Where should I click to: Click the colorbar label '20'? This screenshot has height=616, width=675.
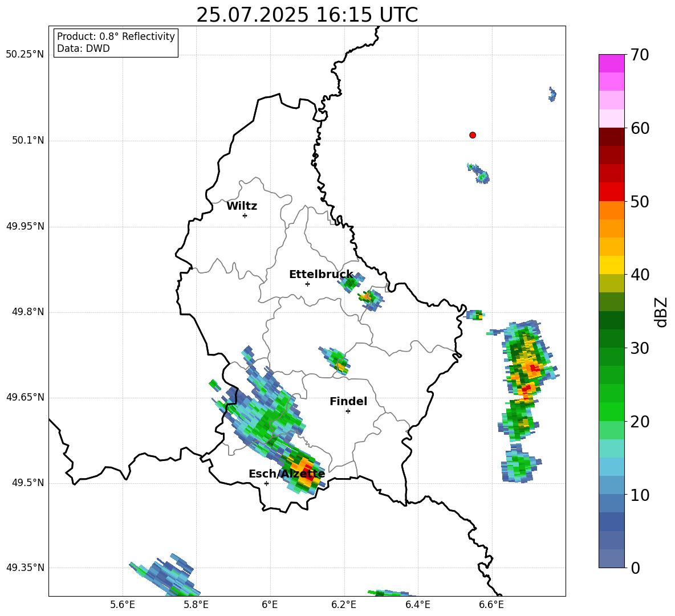[x=640, y=422]
